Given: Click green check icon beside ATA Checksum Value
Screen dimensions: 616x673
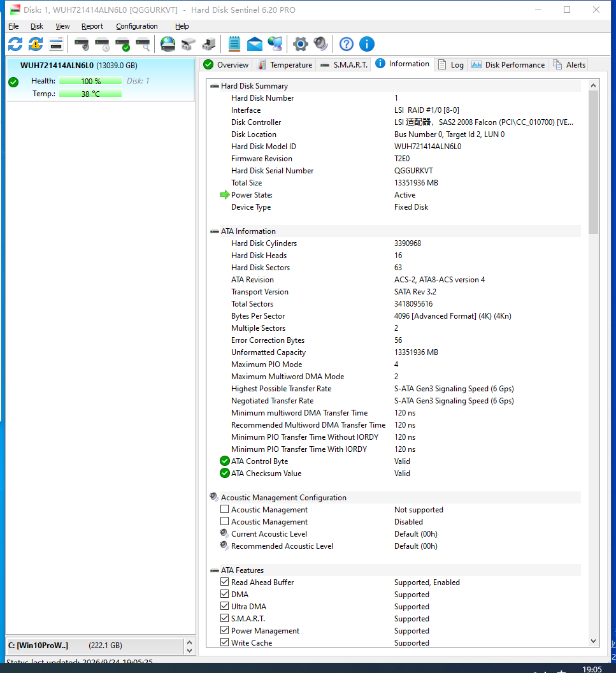Looking at the screenshot, I should [225, 473].
